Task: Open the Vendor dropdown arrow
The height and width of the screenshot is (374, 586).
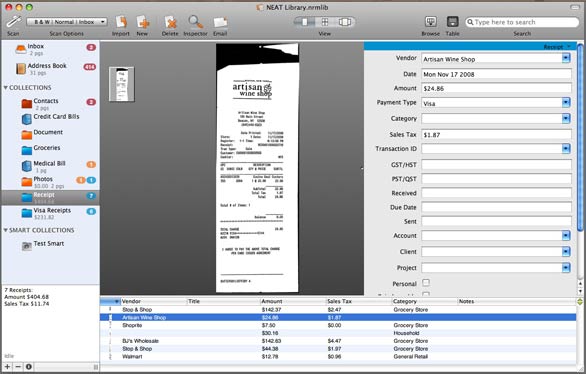Action: pos(566,58)
